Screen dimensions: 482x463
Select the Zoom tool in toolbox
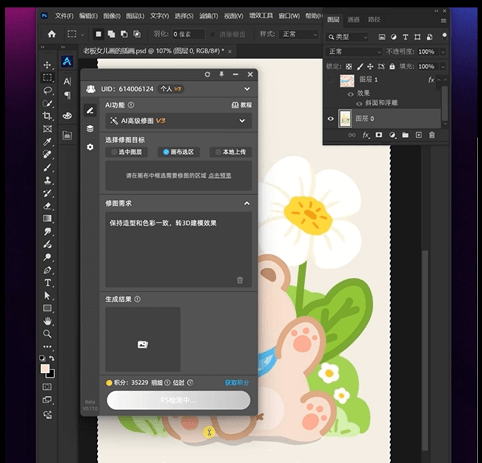(x=47, y=334)
